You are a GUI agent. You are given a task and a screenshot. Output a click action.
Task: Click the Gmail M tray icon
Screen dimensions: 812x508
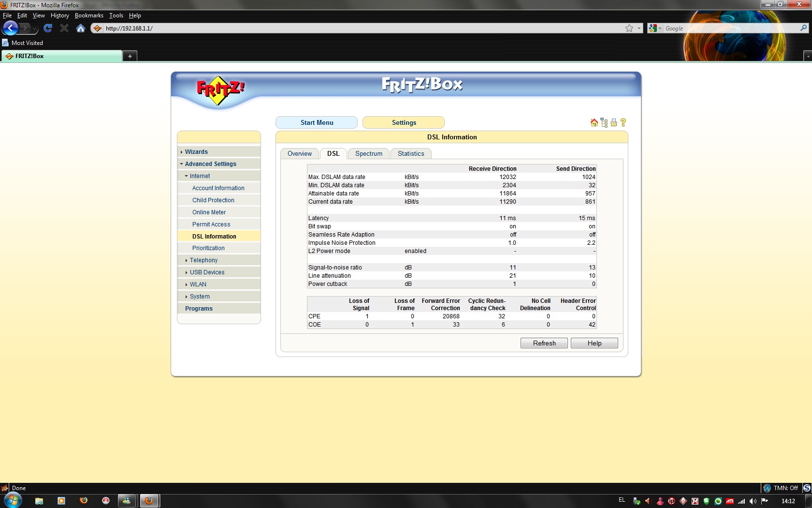click(x=695, y=501)
